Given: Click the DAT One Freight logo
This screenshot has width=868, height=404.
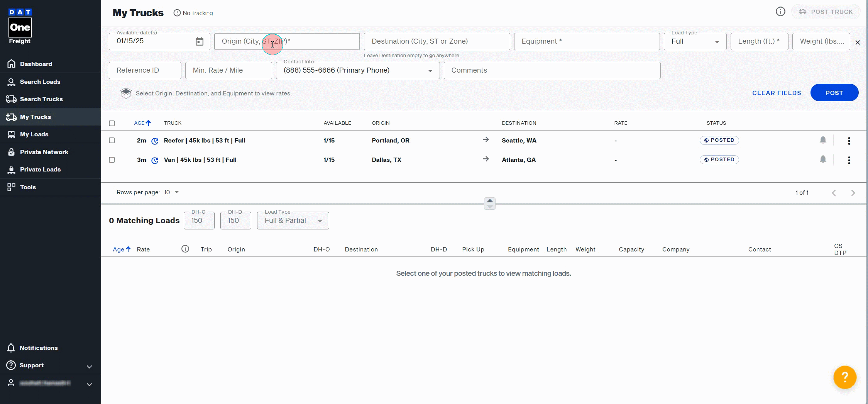Looking at the screenshot, I should (x=20, y=27).
